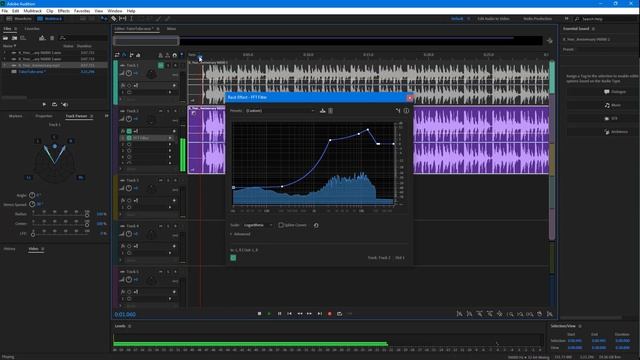Screen dimensions: 640x360
Task: Move playhead to previous marker
Action: click(289, 313)
